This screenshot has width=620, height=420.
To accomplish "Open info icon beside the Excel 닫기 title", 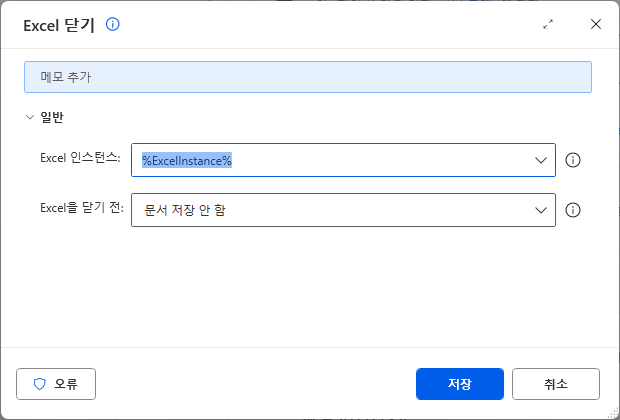I will tap(113, 25).
